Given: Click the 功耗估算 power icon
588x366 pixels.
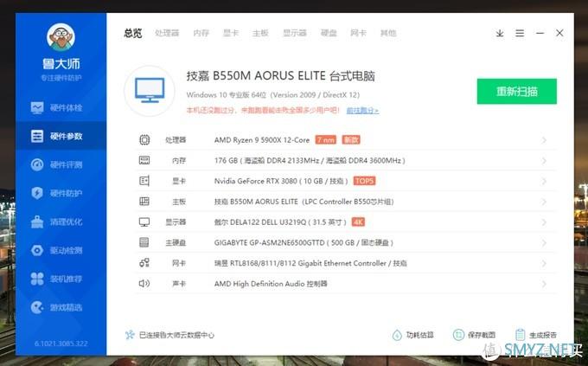Looking at the screenshot, I should point(397,335).
